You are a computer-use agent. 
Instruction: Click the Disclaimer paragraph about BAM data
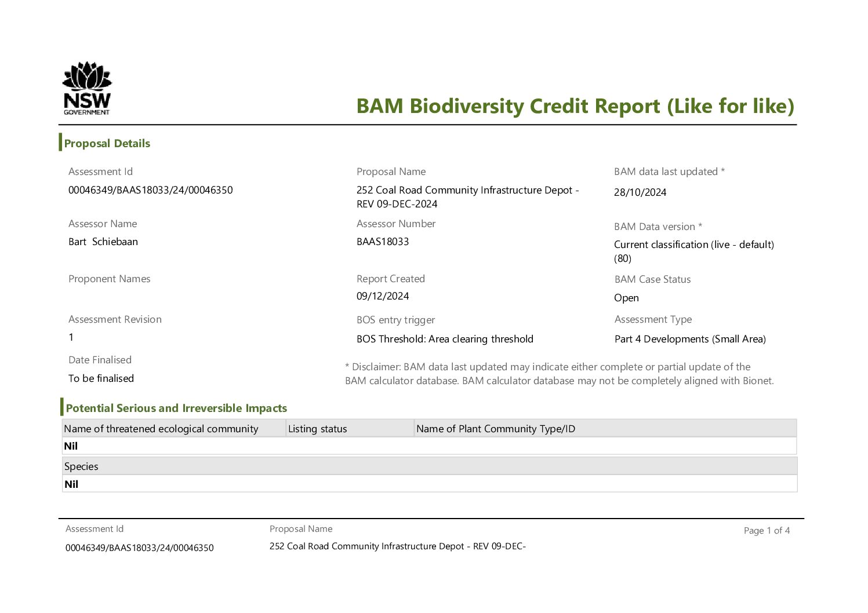click(560, 374)
